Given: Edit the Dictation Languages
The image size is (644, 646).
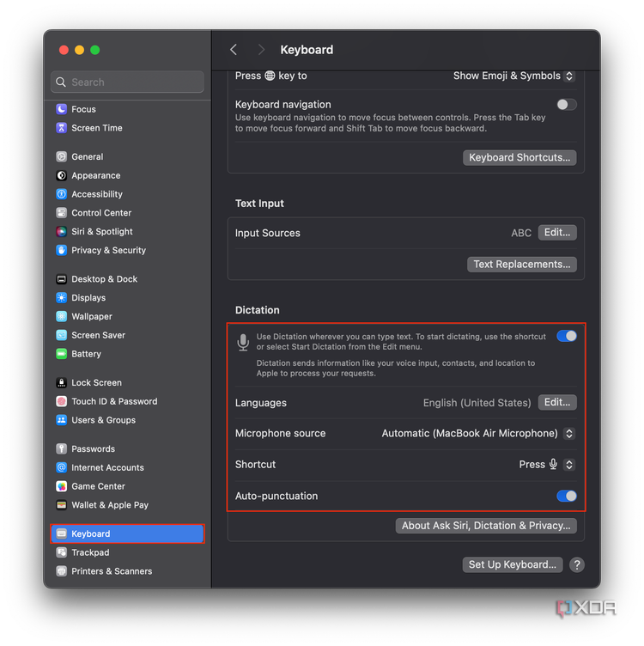Looking at the screenshot, I should (557, 403).
